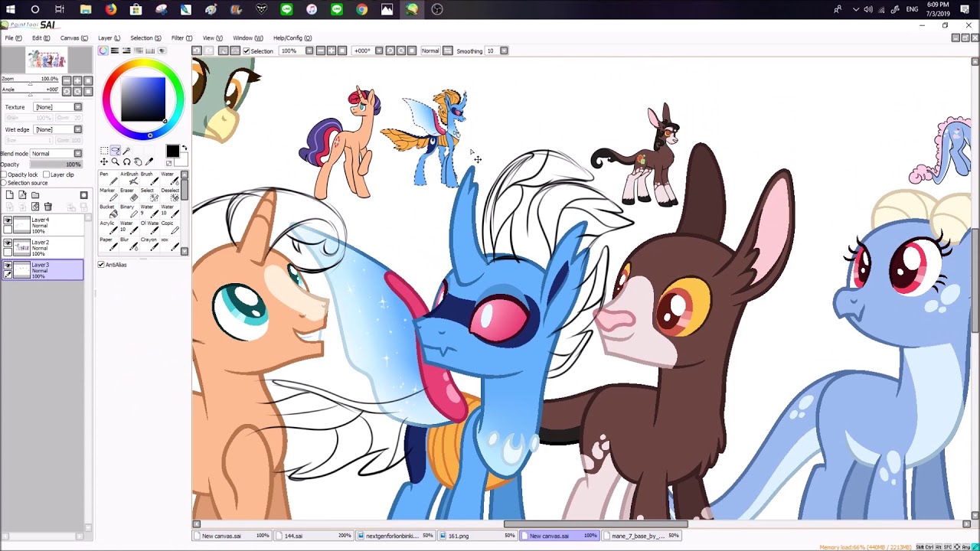Choose the Crayon brush
The width and height of the screenshot is (980, 551).
[150, 245]
